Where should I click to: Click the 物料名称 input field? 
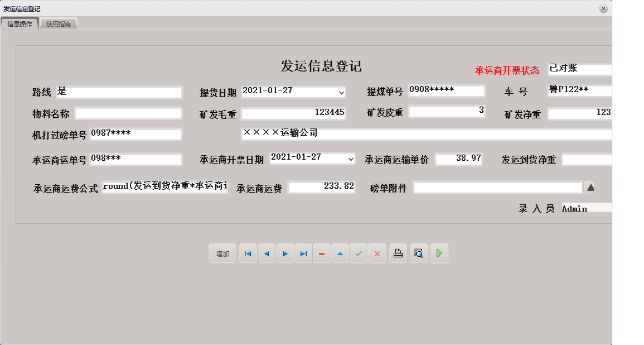(x=128, y=113)
